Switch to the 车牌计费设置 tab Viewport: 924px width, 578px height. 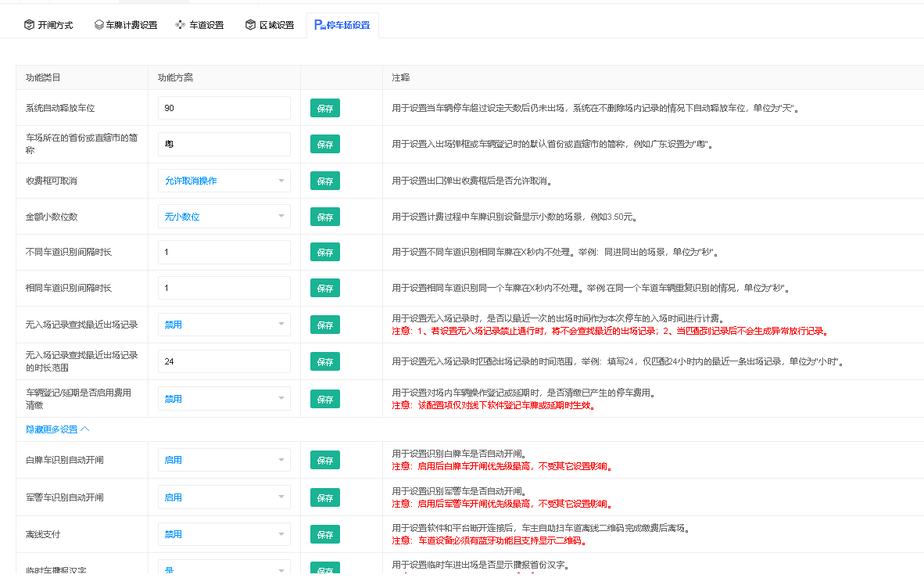point(126,25)
